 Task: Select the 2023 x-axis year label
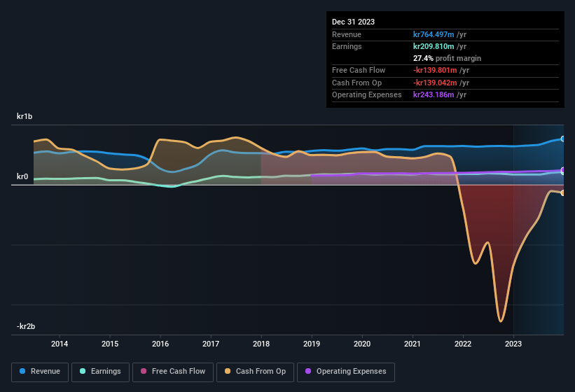[x=513, y=344]
